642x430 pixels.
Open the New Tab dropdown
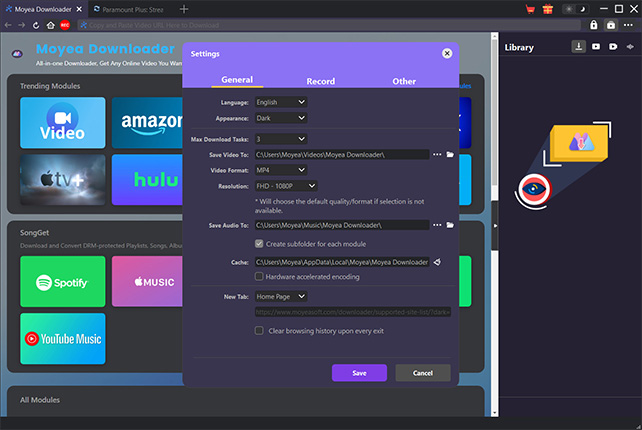click(281, 296)
